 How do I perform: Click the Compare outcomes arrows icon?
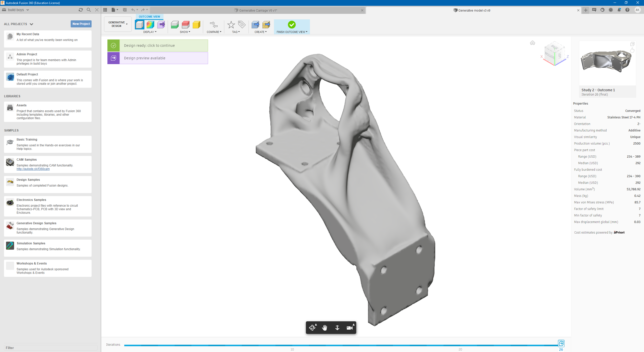coord(214,25)
